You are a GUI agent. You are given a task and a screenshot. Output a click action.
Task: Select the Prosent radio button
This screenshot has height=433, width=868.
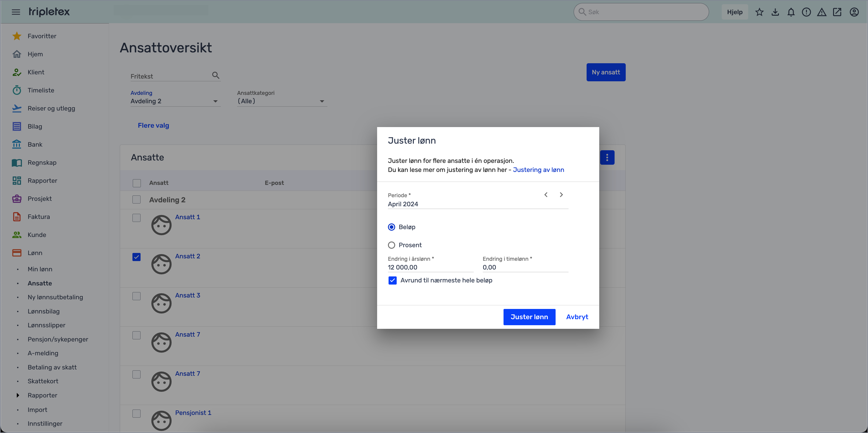392,245
